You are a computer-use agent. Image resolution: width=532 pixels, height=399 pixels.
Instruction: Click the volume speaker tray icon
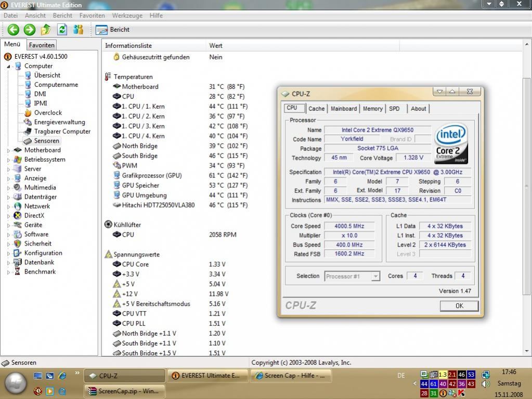point(486,384)
